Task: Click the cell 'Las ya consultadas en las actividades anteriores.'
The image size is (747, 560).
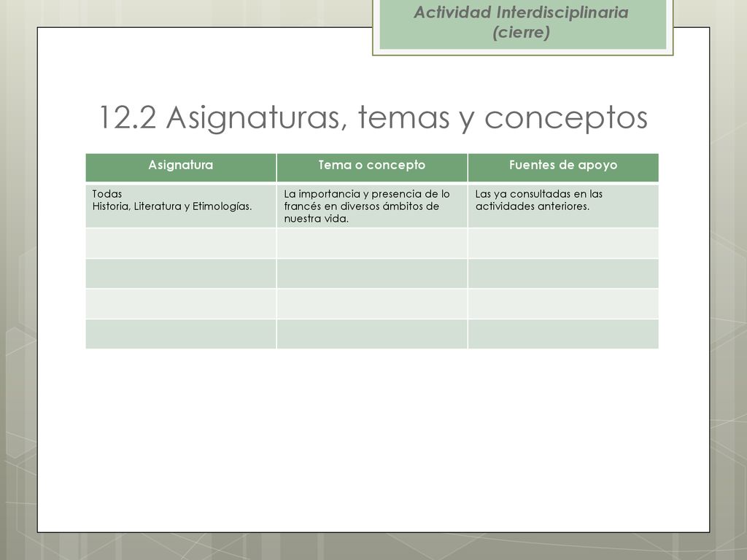Action: (x=563, y=205)
